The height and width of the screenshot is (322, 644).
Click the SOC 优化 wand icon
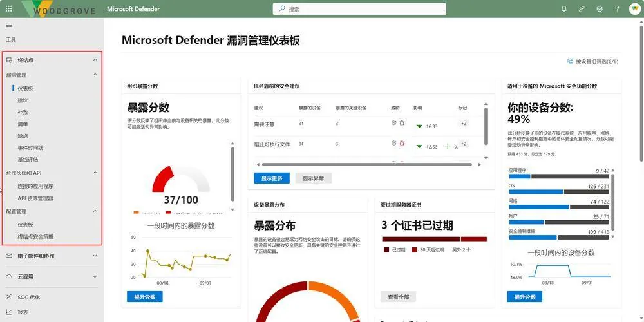click(9, 297)
